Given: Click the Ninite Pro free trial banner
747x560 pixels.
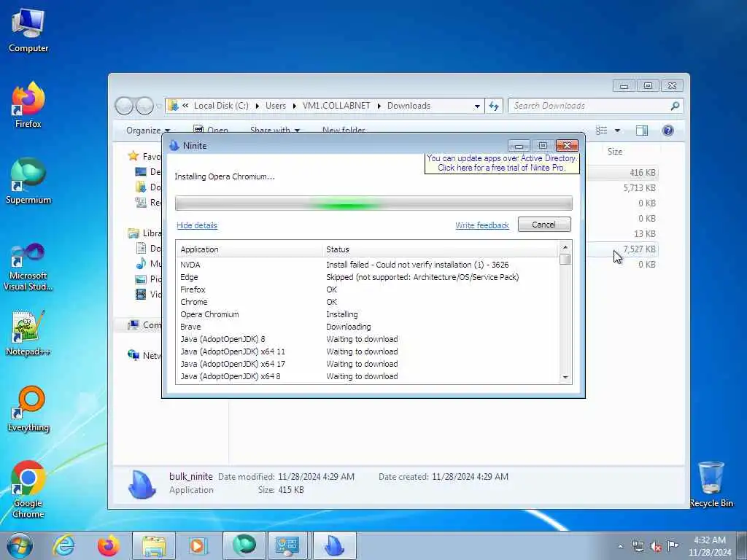Looking at the screenshot, I should click(502, 163).
